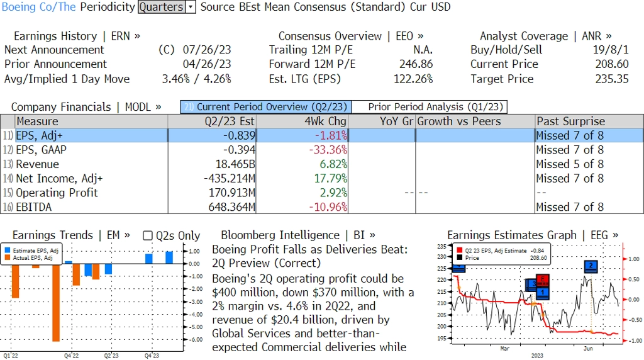The height and width of the screenshot is (360, 644).
Task: Click the Boeing Co/The security name
Action: [38, 7]
